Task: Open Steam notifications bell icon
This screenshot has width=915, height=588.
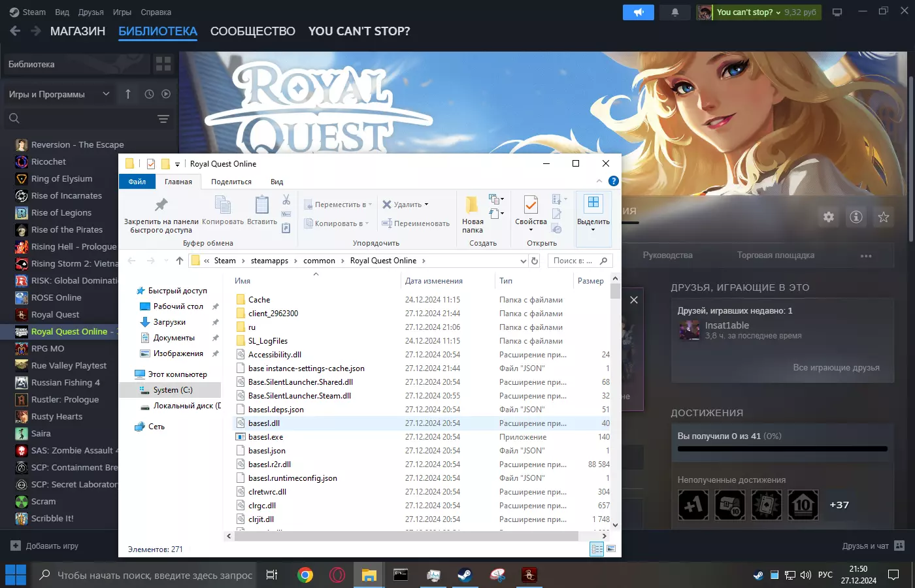Action: pyautogui.click(x=675, y=12)
